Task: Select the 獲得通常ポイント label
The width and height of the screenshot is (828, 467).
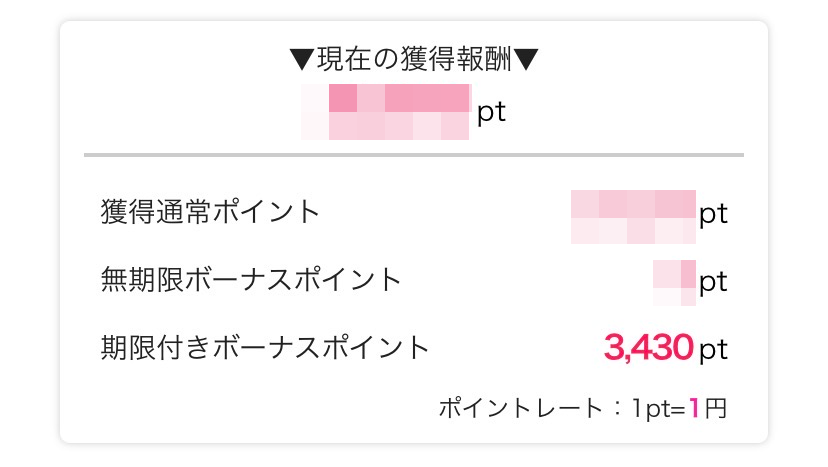Action: tap(211, 213)
